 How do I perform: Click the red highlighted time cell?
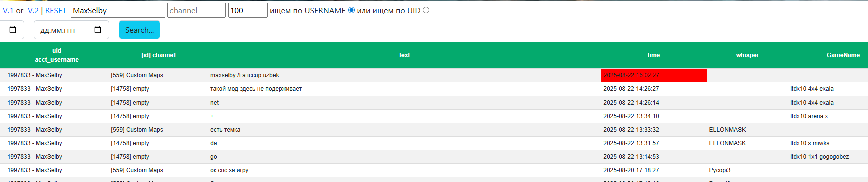tap(653, 75)
